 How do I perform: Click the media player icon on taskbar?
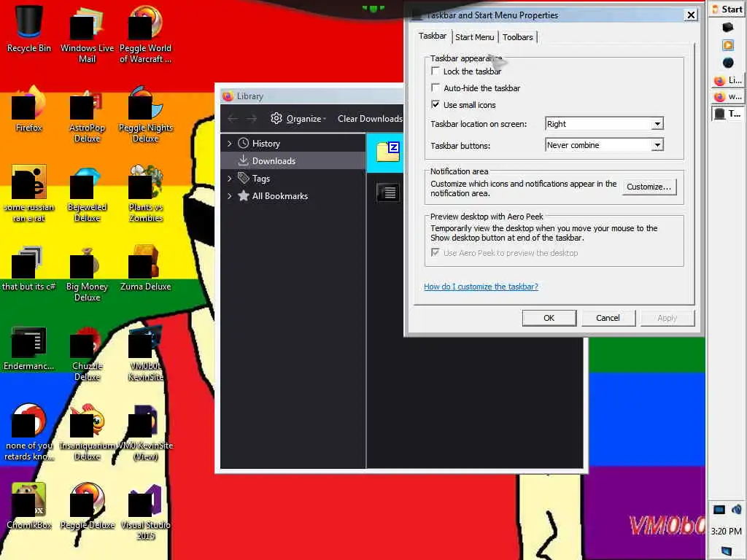click(727, 45)
